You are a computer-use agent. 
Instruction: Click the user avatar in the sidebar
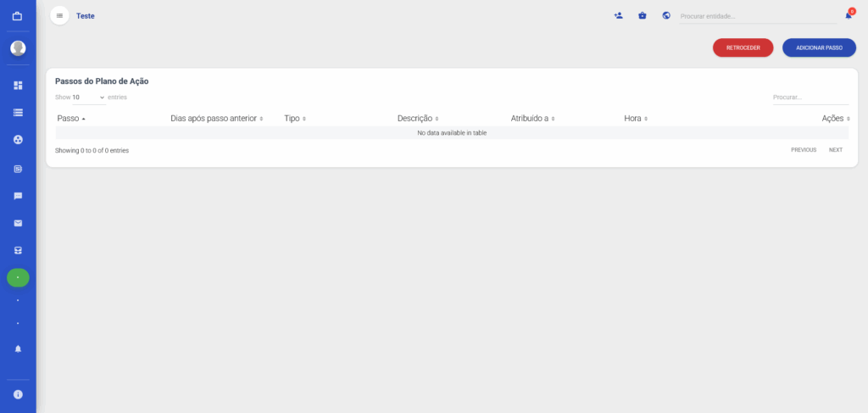[x=18, y=48]
